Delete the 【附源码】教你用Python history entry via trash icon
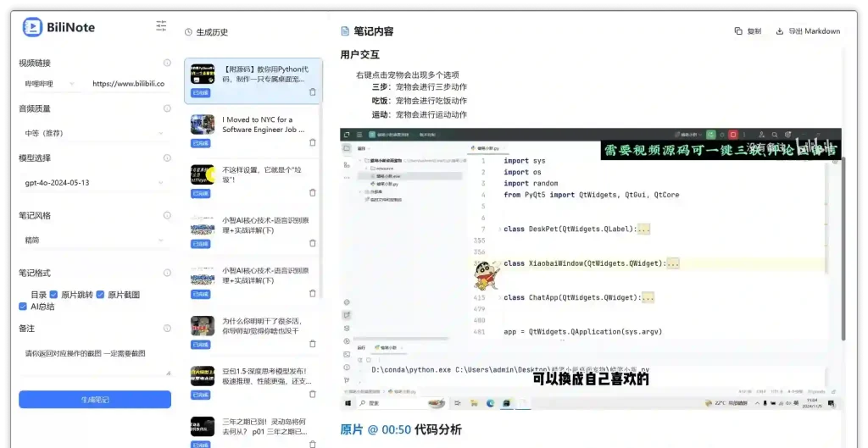Screen dimensions: 868x448 (313, 92)
